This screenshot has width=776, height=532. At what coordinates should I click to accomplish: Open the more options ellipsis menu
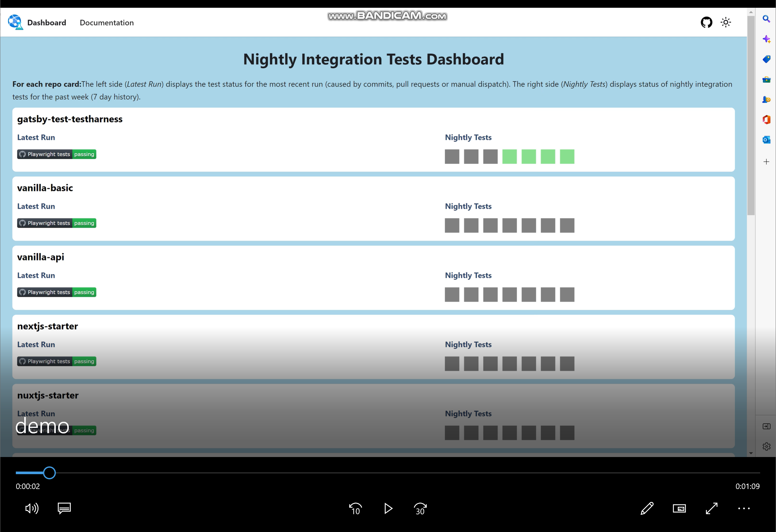tap(744, 508)
